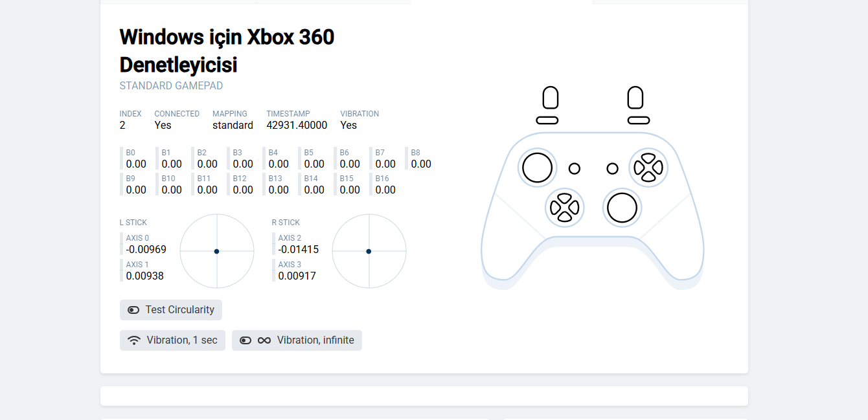
Task: Click the D-pad left arrow on controller diagram
Action: click(x=554, y=208)
